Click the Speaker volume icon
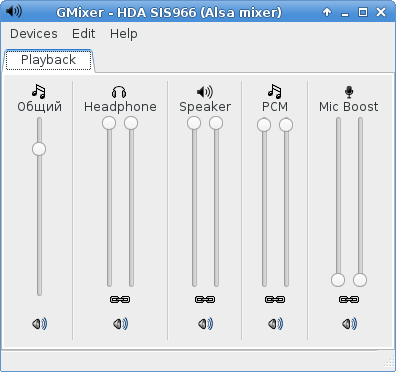Screen dimensions: 396x372 (x=205, y=91)
